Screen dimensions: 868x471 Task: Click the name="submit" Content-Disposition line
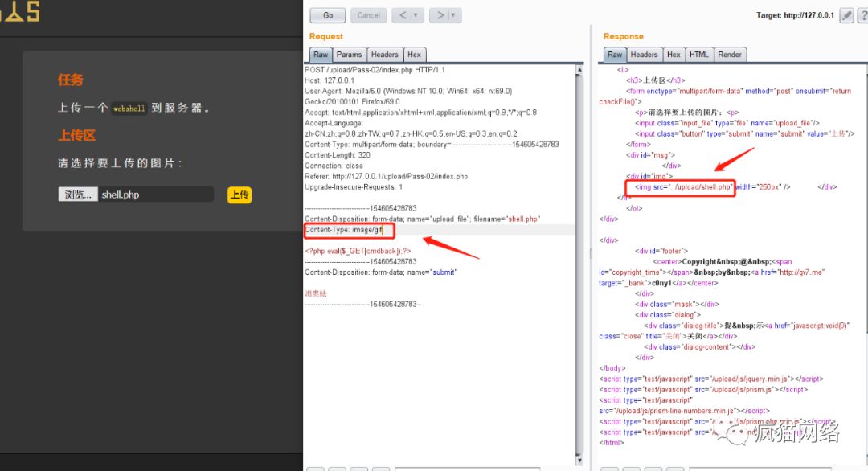pyautogui.click(x=381, y=272)
